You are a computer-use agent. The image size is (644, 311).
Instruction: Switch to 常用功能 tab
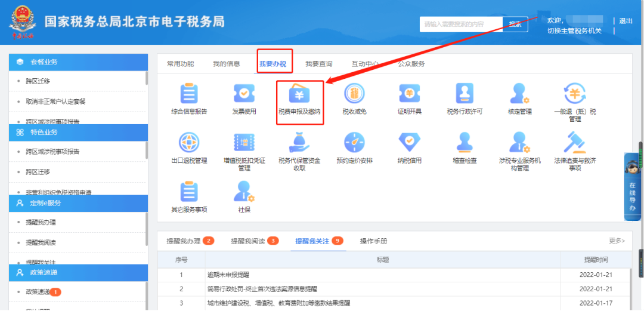click(180, 64)
